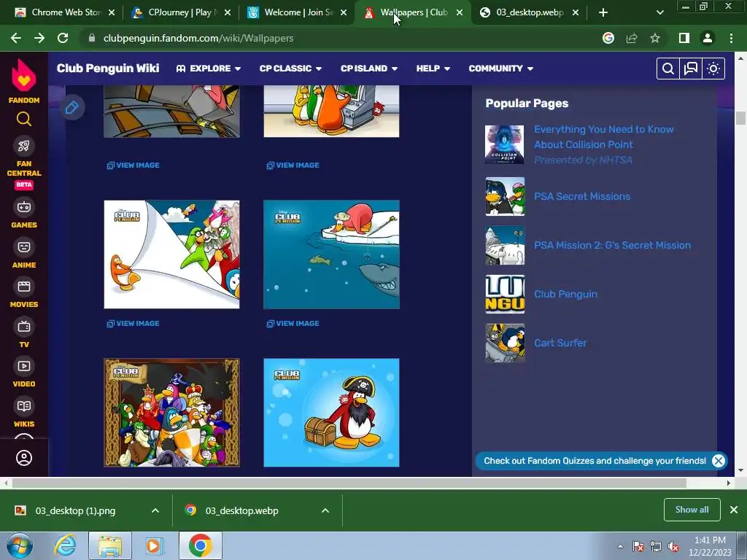Click the pencil edit page icon
The height and width of the screenshot is (560, 747).
tap(72, 108)
